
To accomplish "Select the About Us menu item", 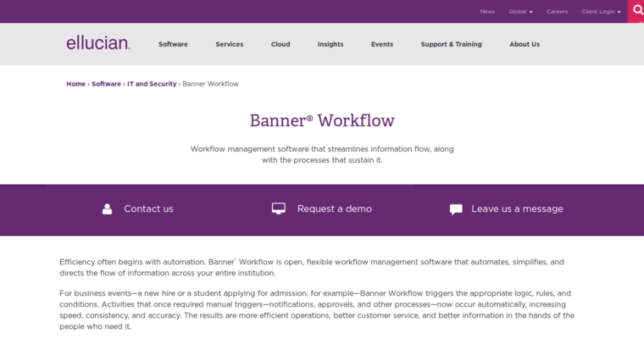I will 524,44.
